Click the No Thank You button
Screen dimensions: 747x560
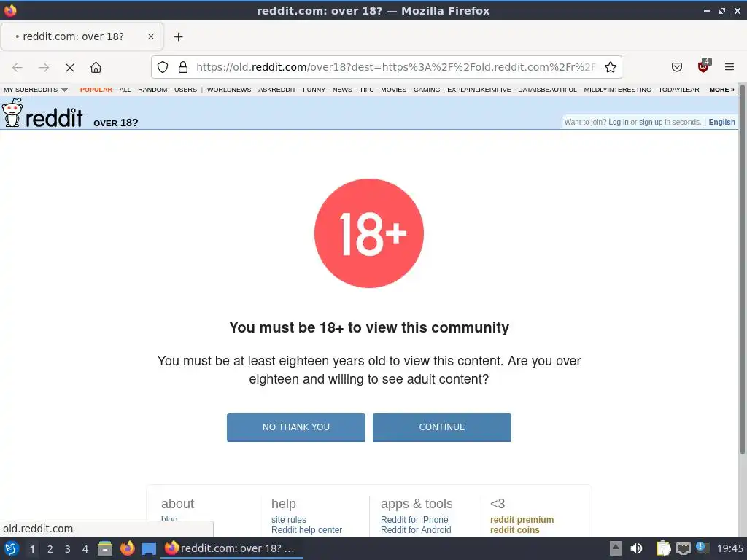[x=296, y=427]
